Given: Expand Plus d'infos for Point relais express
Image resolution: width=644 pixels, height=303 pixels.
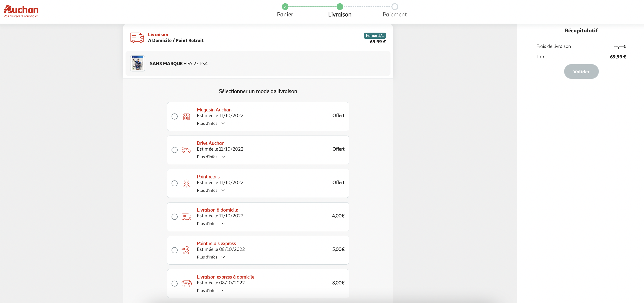Looking at the screenshot, I should point(211,257).
